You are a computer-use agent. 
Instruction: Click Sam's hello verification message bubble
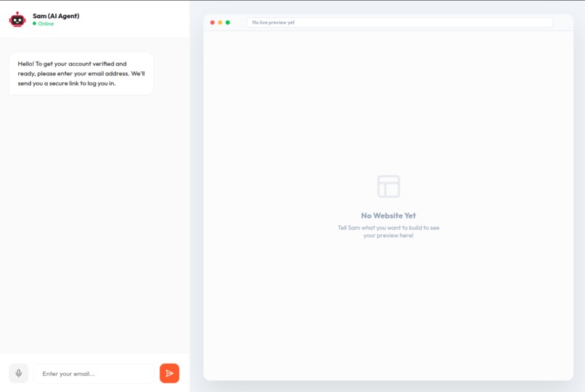coord(81,73)
